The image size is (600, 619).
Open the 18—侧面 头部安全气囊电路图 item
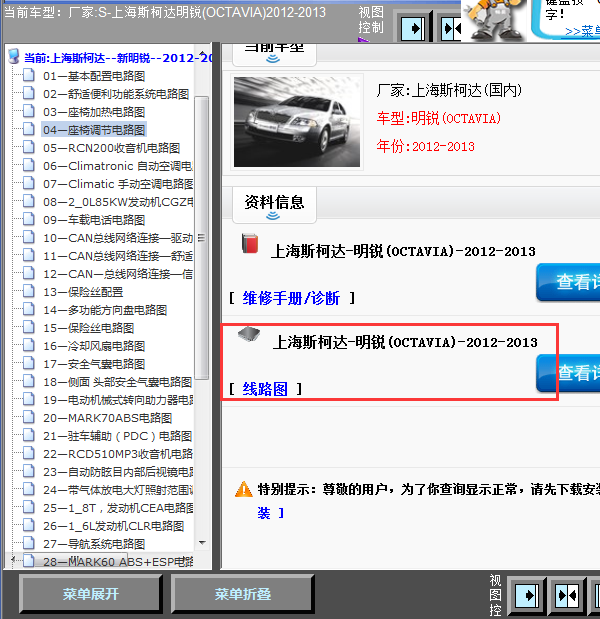[x=117, y=382]
